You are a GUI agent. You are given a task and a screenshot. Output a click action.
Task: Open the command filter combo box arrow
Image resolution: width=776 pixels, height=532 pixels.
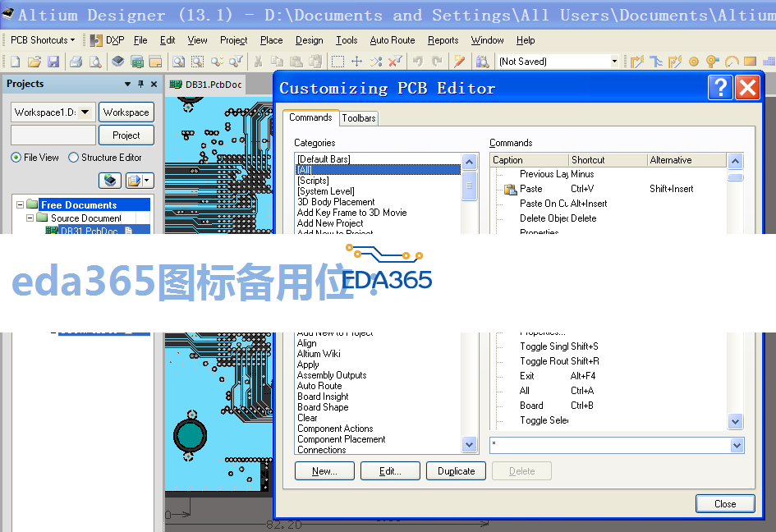737,446
